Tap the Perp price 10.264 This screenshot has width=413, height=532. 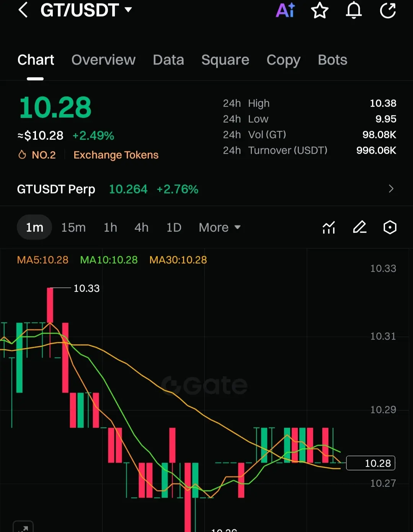click(x=128, y=189)
